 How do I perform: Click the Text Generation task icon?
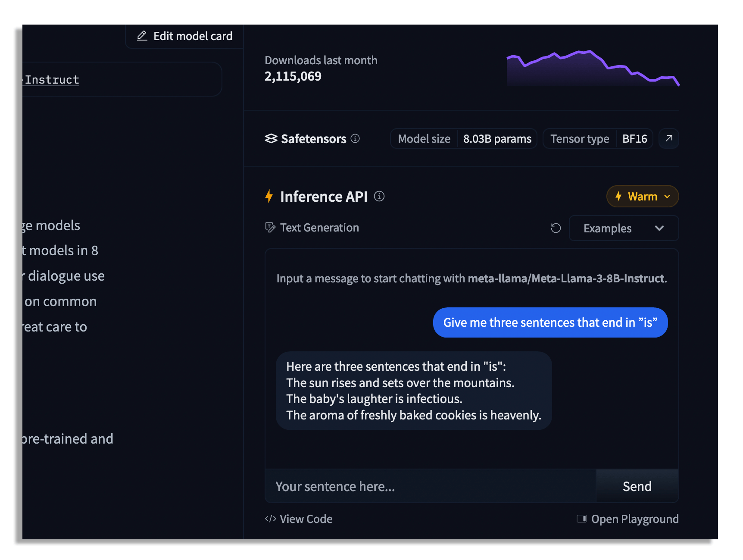pos(270,228)
